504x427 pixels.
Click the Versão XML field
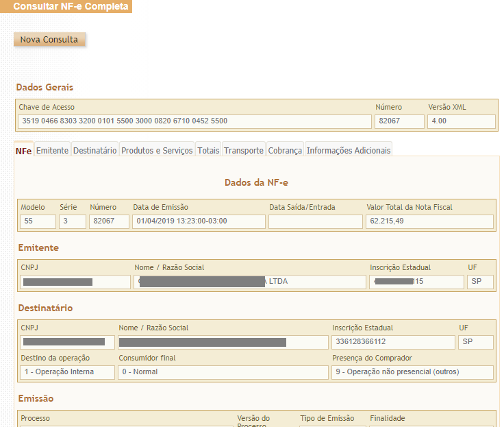click(x=461, y=121)
